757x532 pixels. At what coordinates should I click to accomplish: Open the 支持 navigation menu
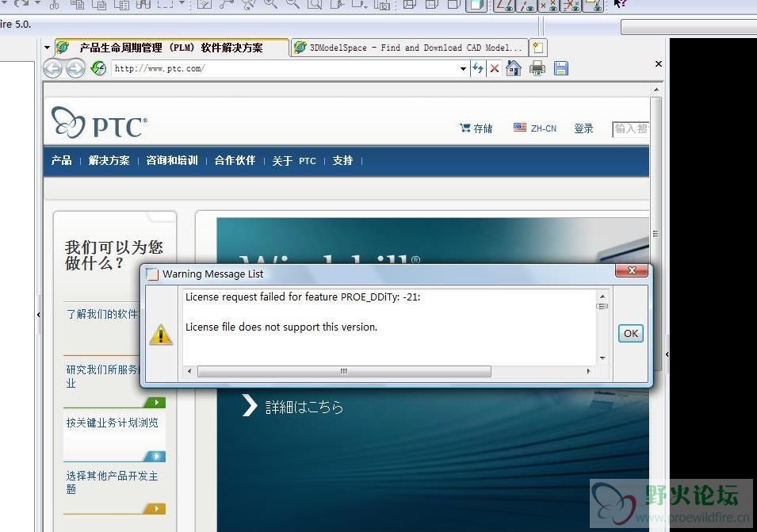tap(342, 160)
